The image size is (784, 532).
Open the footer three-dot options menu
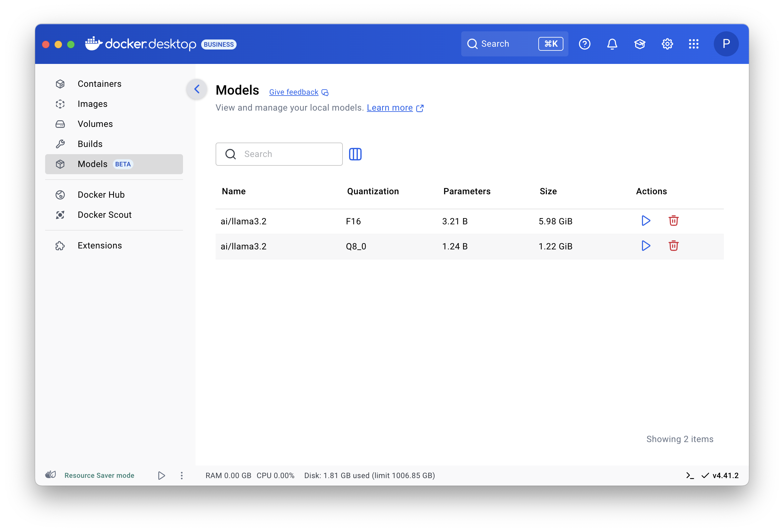click(181, 476)
